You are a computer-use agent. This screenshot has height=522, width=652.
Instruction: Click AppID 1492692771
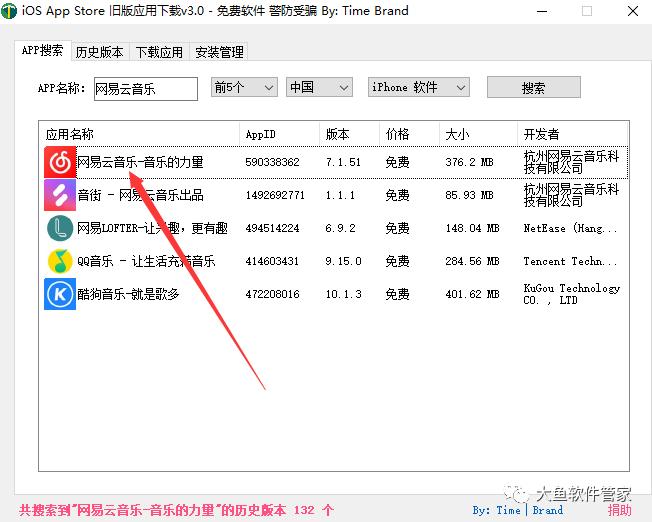pos(275,195)
